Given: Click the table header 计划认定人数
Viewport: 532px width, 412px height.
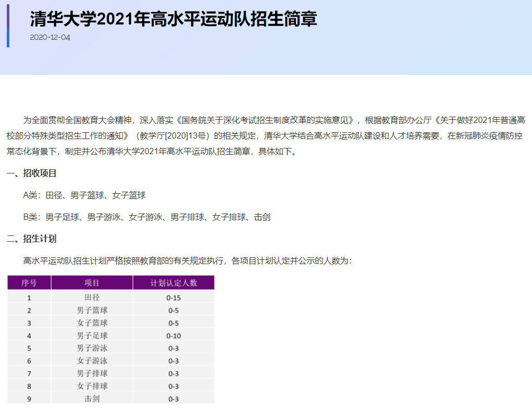Looking at the screenshot, I should (x=174, y=282).
